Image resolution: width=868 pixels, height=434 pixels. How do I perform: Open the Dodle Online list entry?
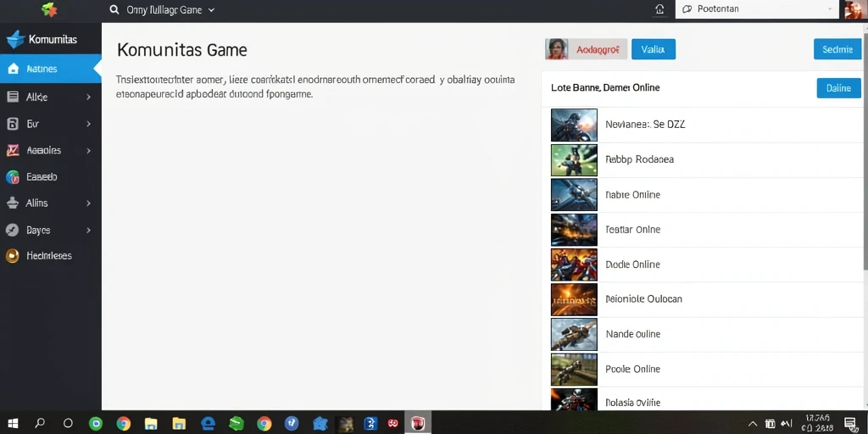tap(704, 264)
